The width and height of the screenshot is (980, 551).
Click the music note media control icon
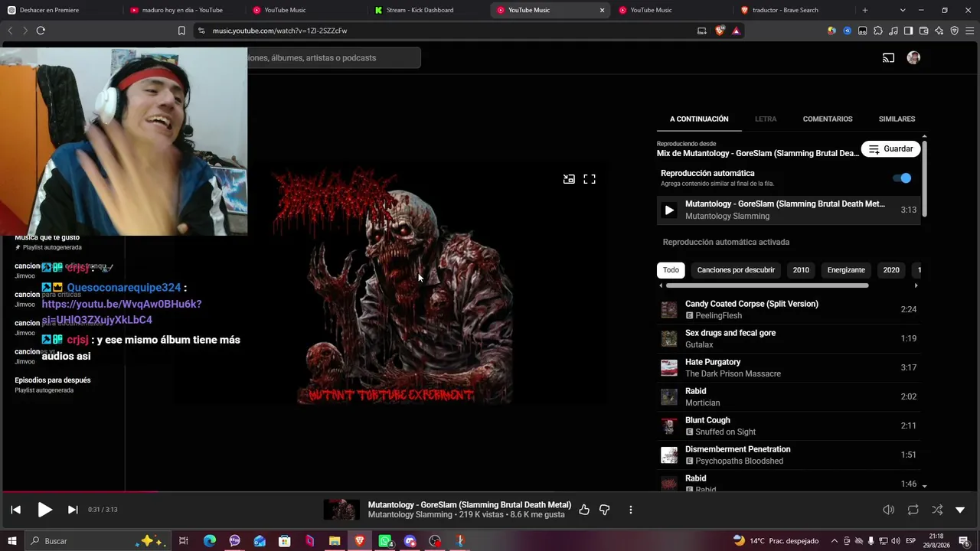tap(893, 31)
